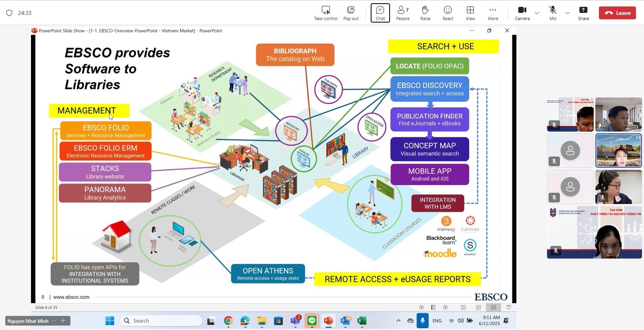Open Google Chrome from the taskbar
The width and height of the screenshot is (644, 330).
228,321
